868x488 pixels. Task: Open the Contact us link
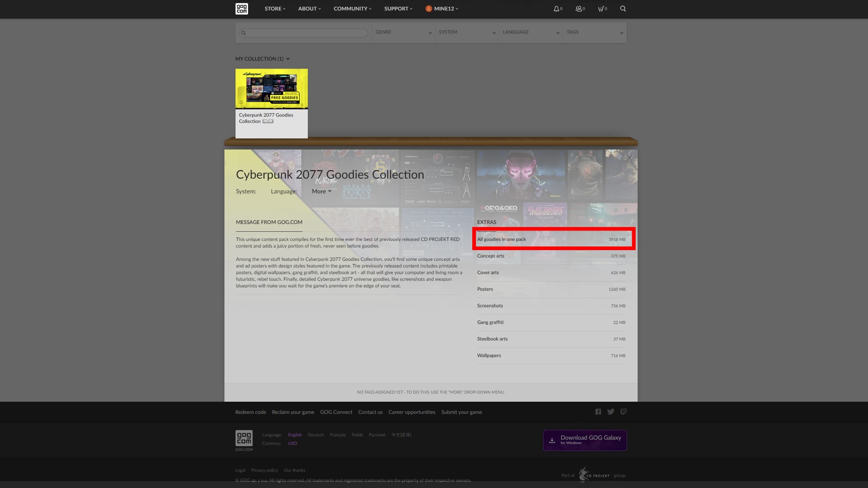click(x=370, y=412)
